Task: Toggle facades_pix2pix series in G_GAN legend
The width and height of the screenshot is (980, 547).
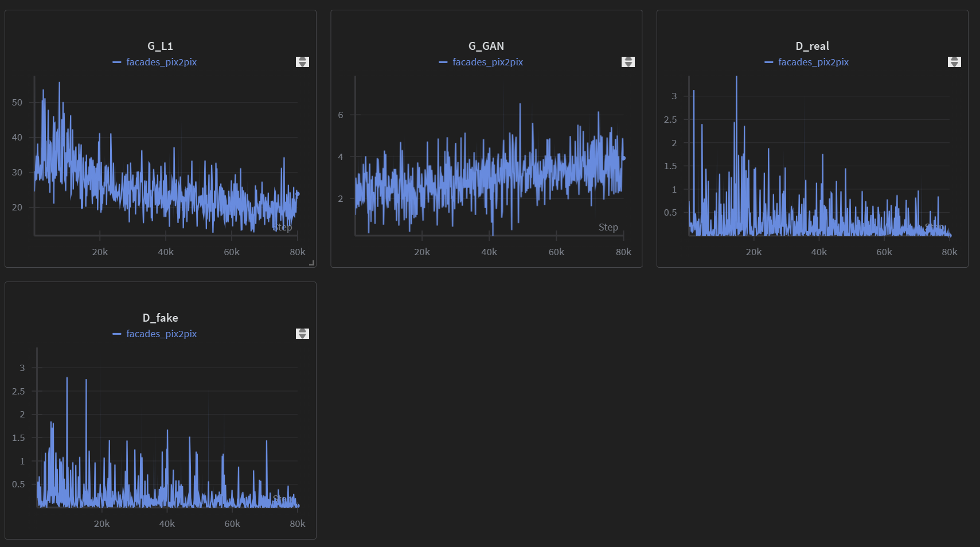Action: pyautogui.click(x=487, y=62)
